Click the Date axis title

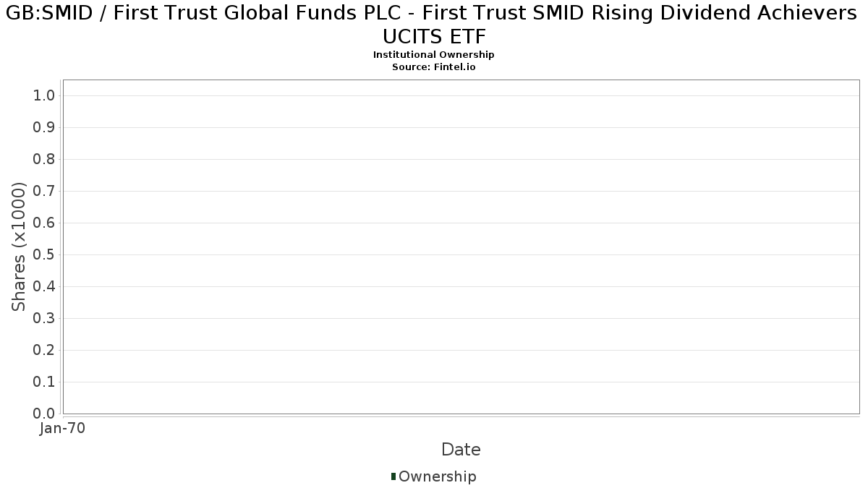point(461,450)
